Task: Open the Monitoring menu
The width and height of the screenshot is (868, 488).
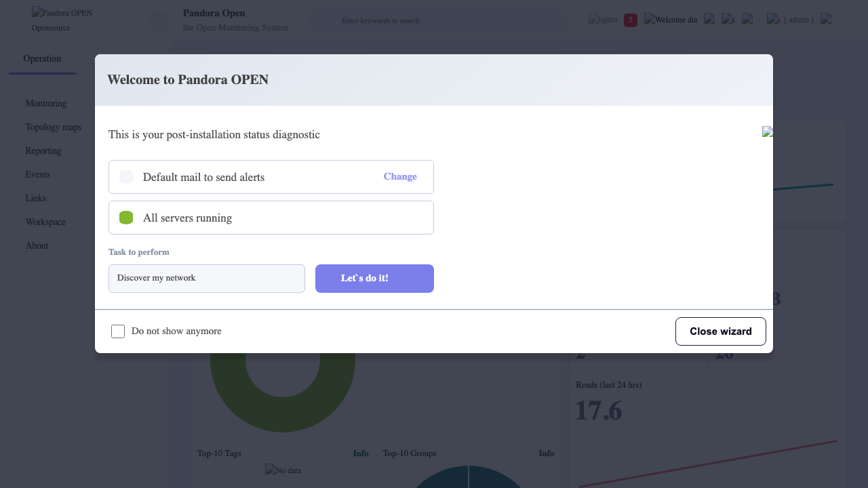Action: click(46, 103)
